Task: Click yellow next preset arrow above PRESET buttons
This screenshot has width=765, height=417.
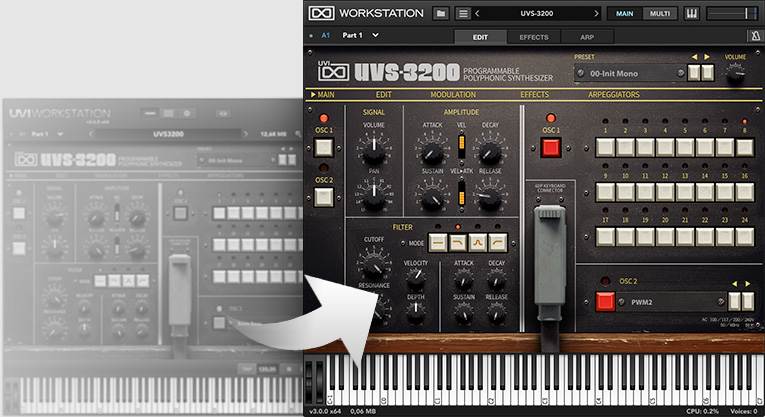Action: coord(707,57)
